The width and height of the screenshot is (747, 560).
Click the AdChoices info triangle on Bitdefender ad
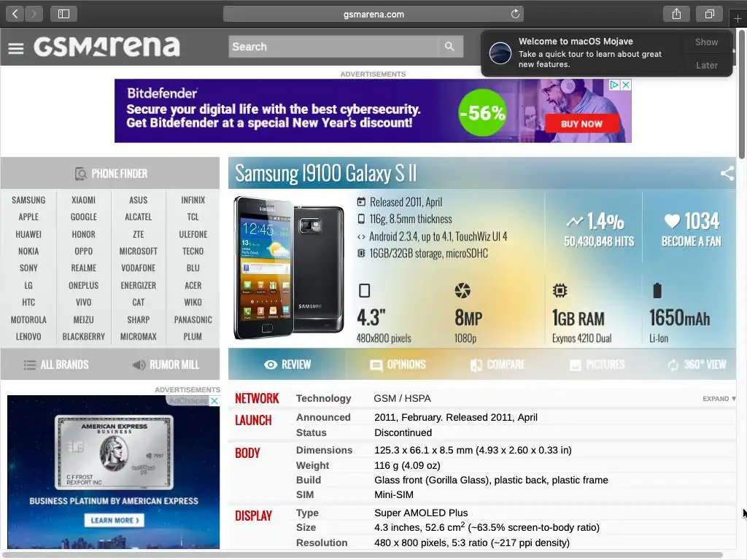click(614, 85)
